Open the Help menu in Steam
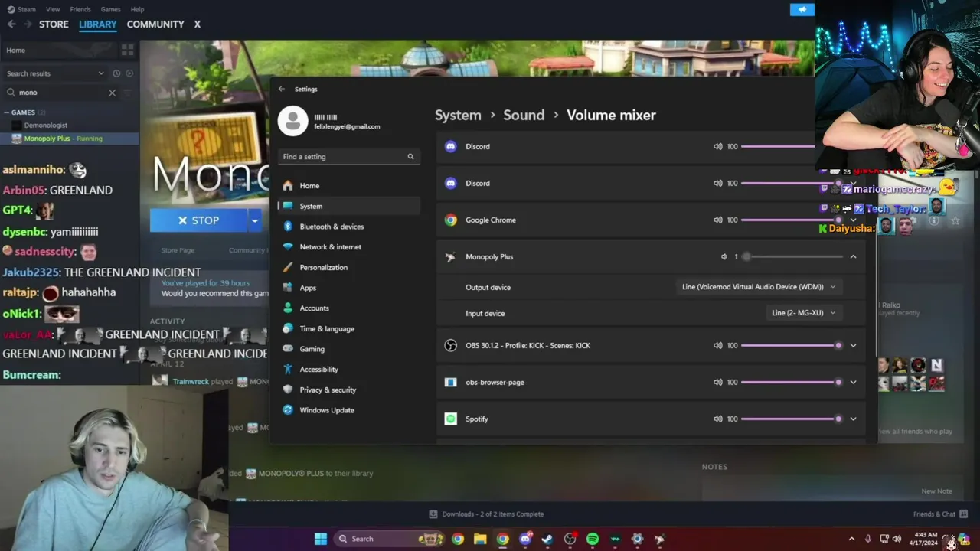 pos(137,9)
